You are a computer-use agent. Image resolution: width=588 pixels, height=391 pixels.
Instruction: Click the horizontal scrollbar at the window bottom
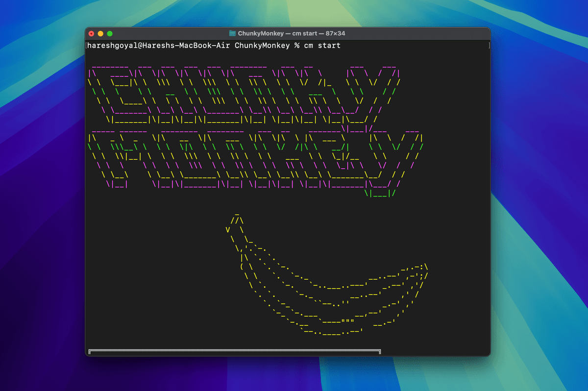tap(234, 351)
